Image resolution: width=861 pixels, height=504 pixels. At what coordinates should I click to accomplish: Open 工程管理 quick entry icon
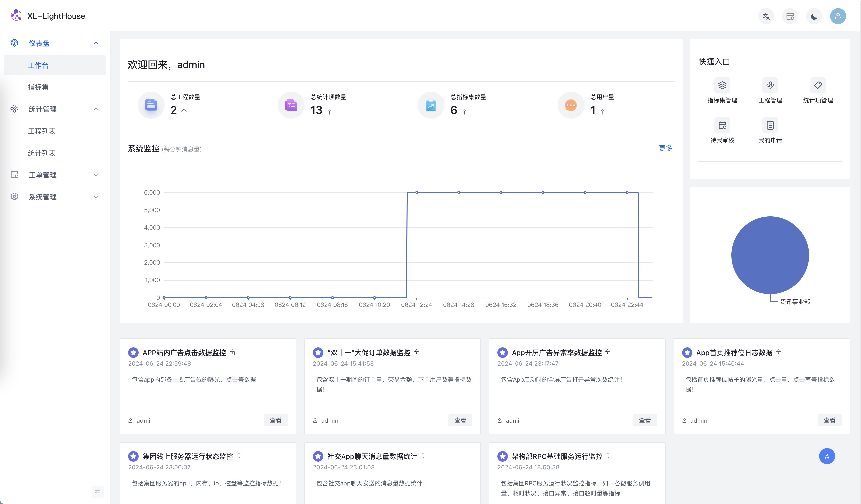tap(770, 85)
